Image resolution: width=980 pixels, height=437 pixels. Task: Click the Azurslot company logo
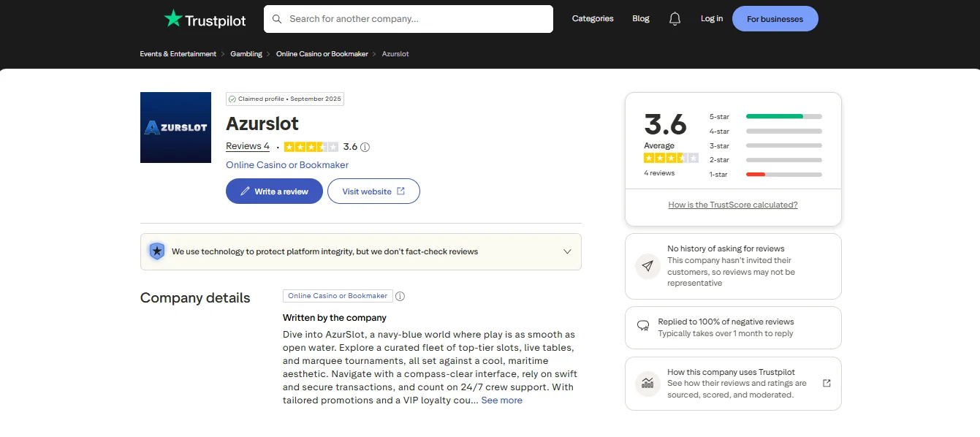(175, 127)
